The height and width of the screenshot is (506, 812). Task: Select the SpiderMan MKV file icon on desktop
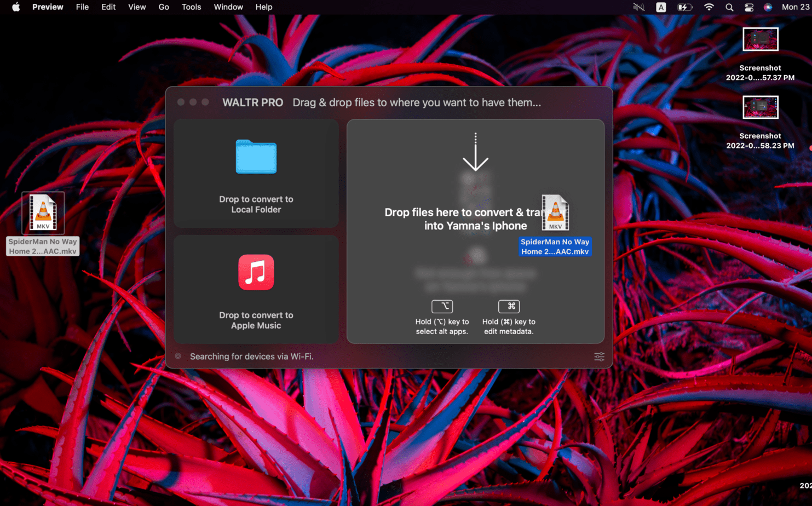[x=43, y=213]
